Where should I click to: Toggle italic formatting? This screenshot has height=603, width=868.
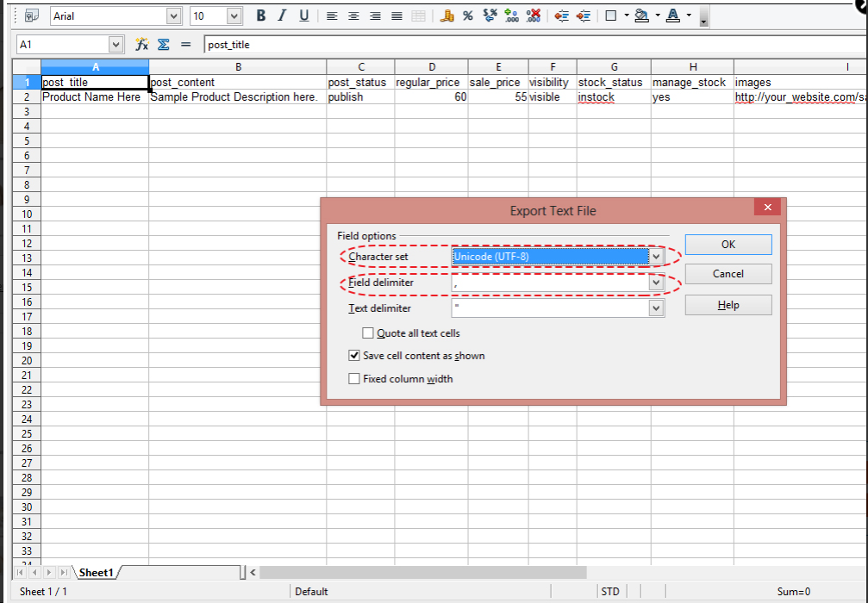pyautogui.click(x=283, y=16)
